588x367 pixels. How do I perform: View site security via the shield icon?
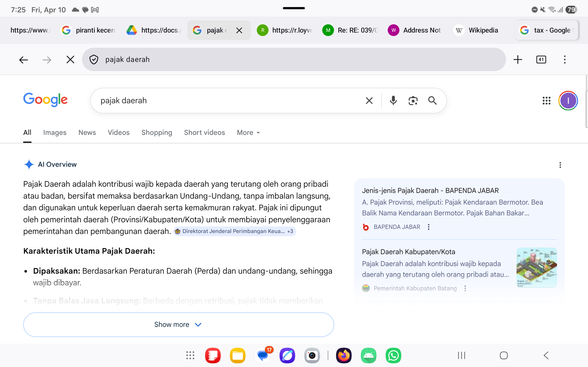click(94, 59)
